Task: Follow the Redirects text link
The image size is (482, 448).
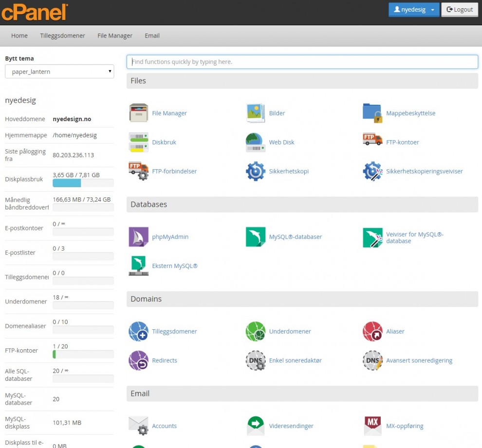Action: click(x=165, y=360)
